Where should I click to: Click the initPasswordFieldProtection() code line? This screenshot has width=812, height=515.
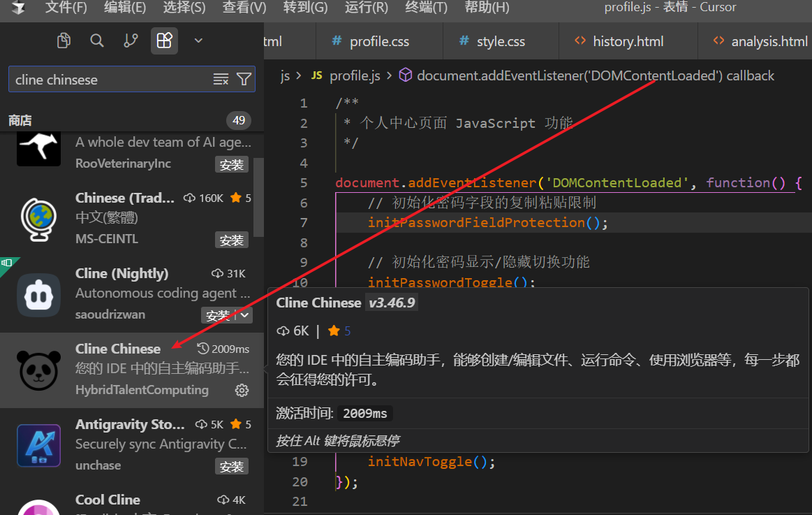pos(487,223)
